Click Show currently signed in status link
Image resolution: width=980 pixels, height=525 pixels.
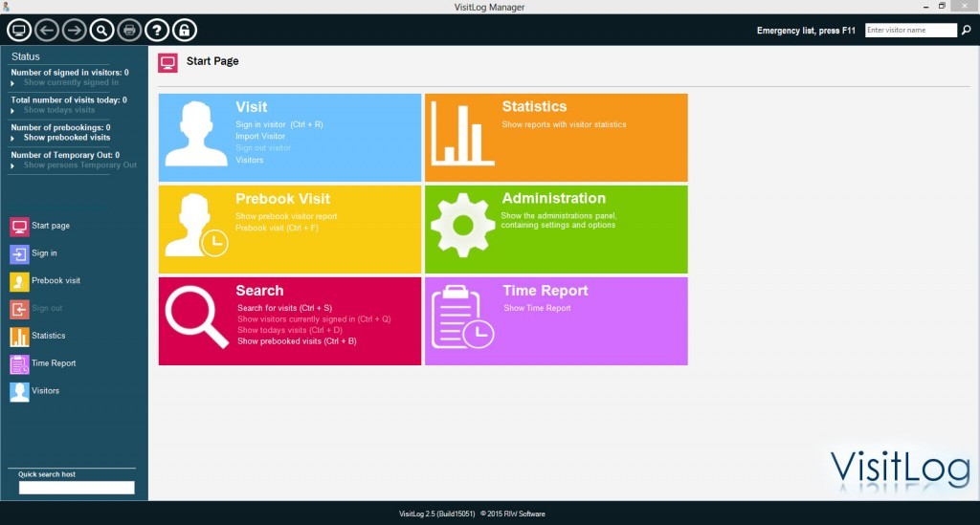point(71,82)
